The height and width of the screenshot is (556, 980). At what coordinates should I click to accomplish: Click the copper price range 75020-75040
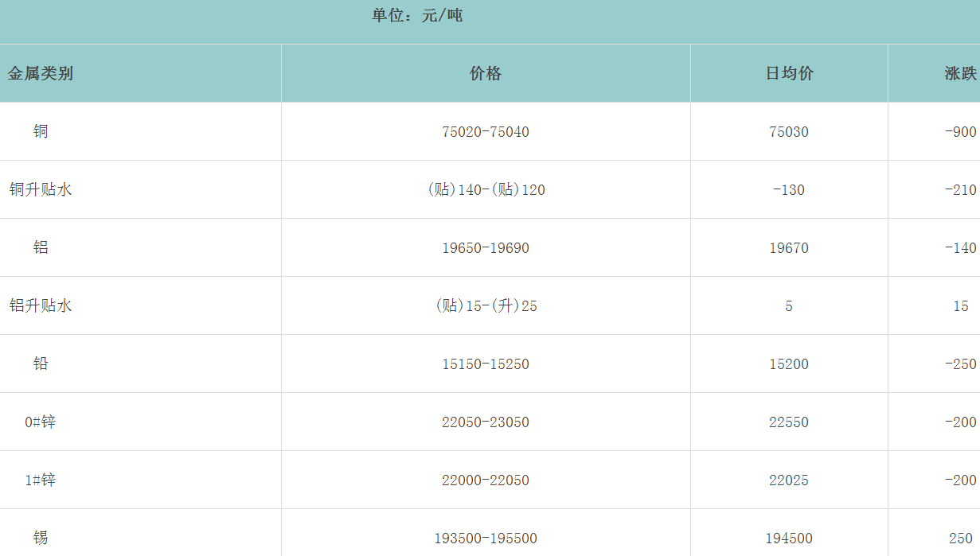pyautogui.click(x=486, y=132)
